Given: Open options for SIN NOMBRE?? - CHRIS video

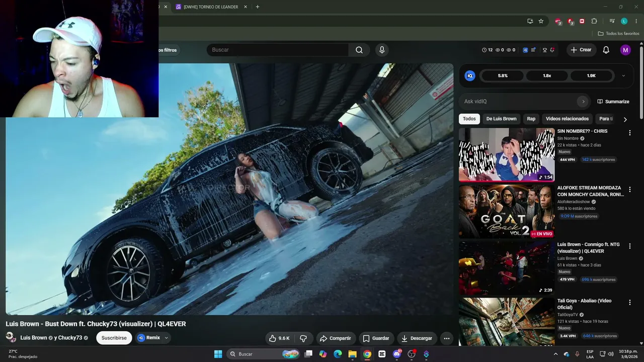Looking at the screenshot, I should coord(629,133).
